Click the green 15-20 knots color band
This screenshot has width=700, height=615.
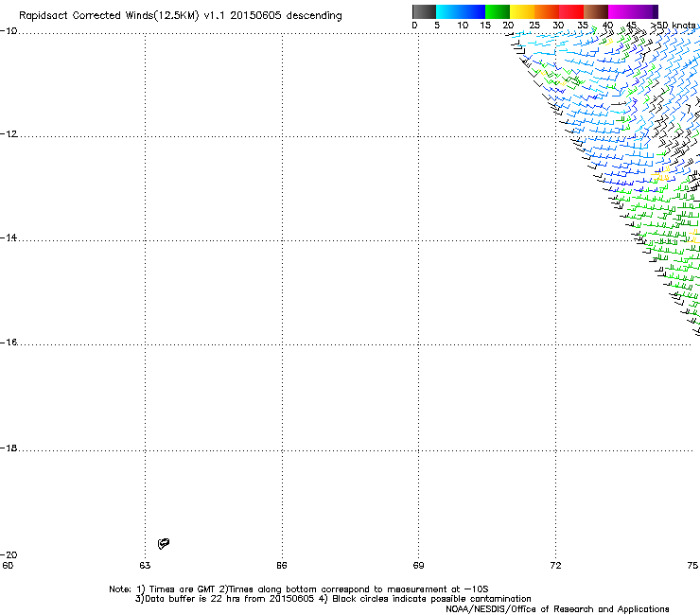498,11
